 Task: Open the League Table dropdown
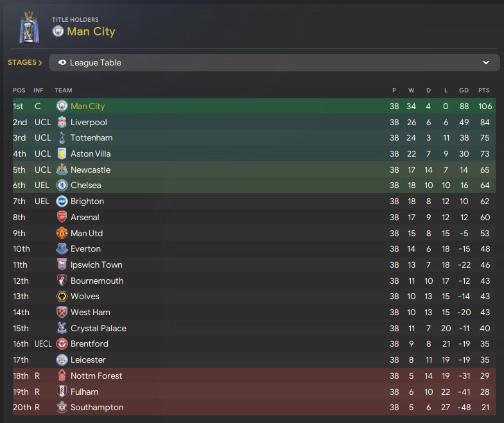(274, 63)
